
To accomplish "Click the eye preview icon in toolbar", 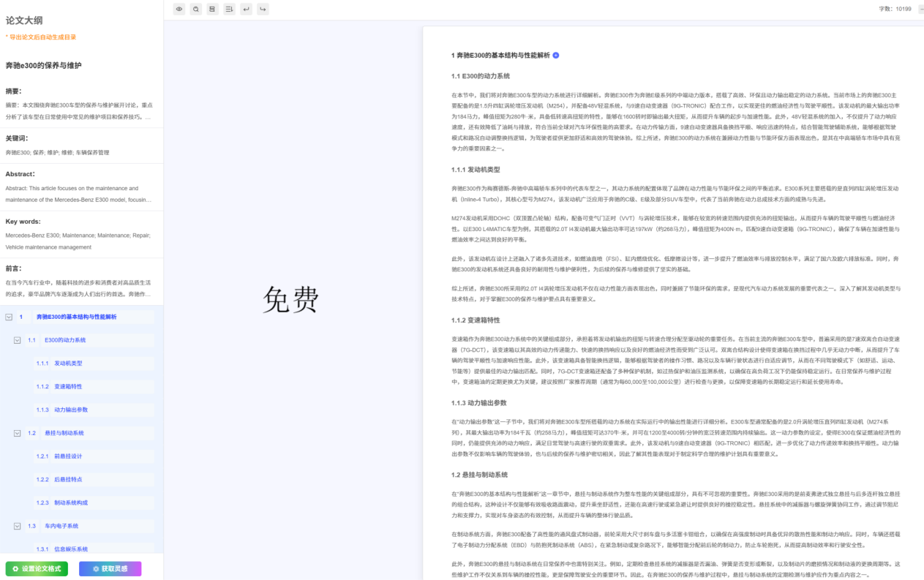I will pos(179,9).
